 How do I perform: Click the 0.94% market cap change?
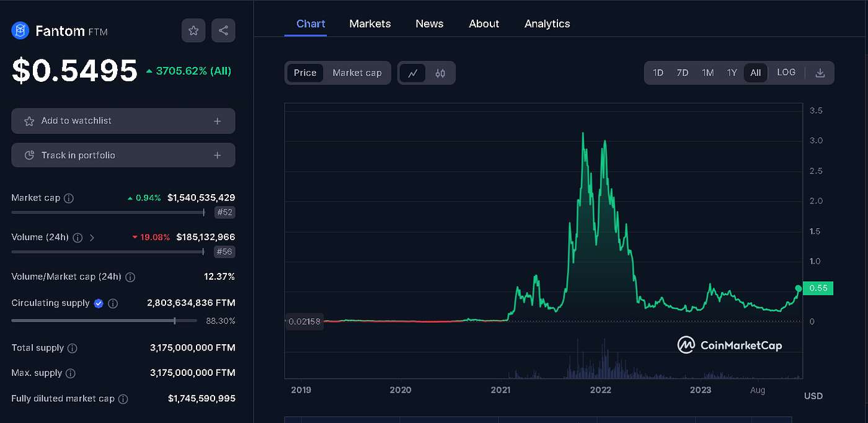point(148,198)
